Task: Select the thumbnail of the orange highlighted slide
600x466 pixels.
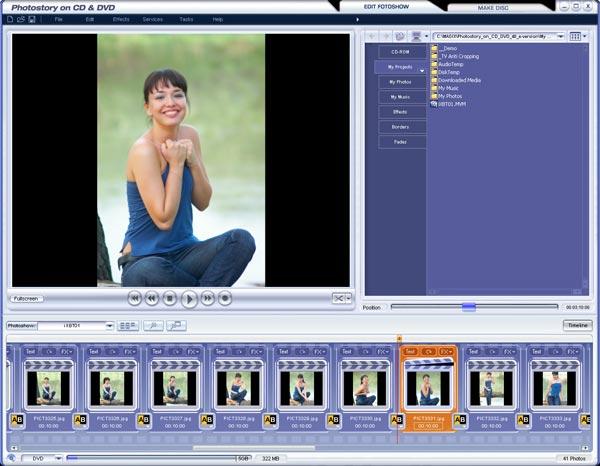Action: 428,389
